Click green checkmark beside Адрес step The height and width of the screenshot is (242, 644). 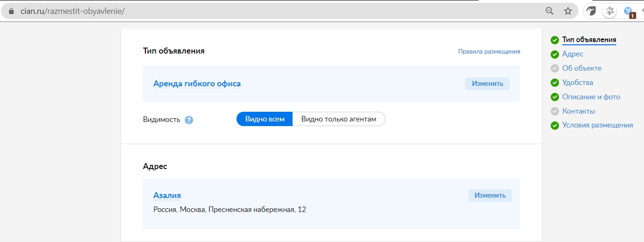[x=554, y=54]
